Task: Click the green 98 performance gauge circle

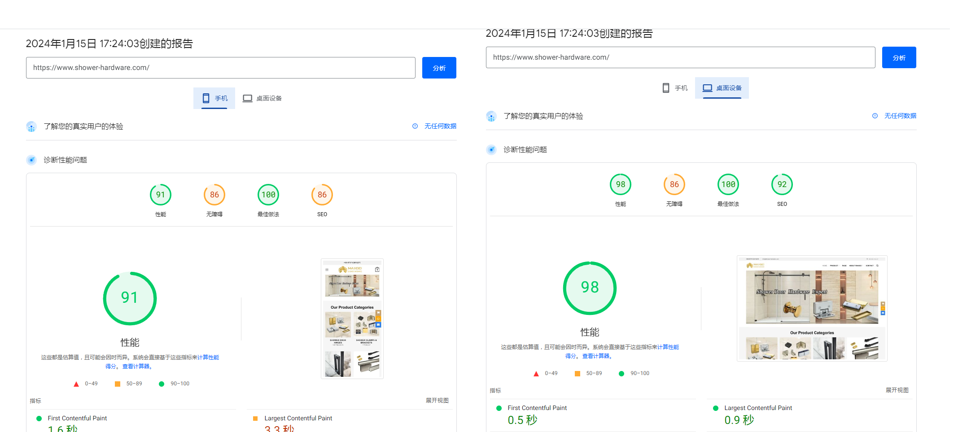Action: click(590, 288)
